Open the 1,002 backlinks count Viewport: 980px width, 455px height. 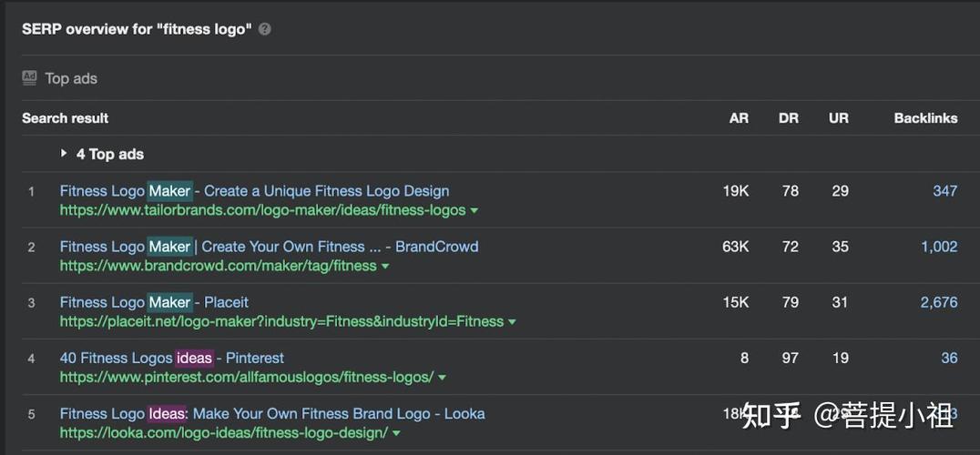pos(939,247)
